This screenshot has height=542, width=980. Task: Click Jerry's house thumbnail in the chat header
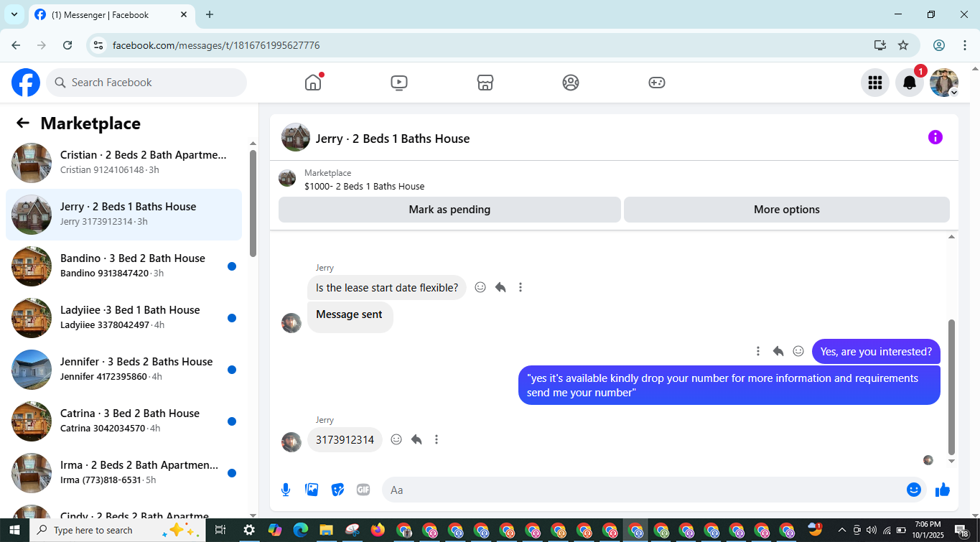[x=296, y=137]
